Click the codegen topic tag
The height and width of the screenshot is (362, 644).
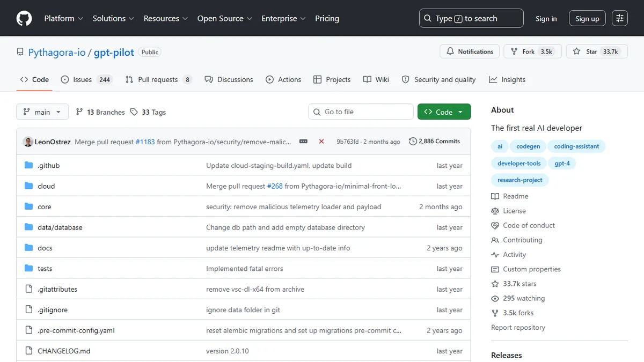point(529,146)
